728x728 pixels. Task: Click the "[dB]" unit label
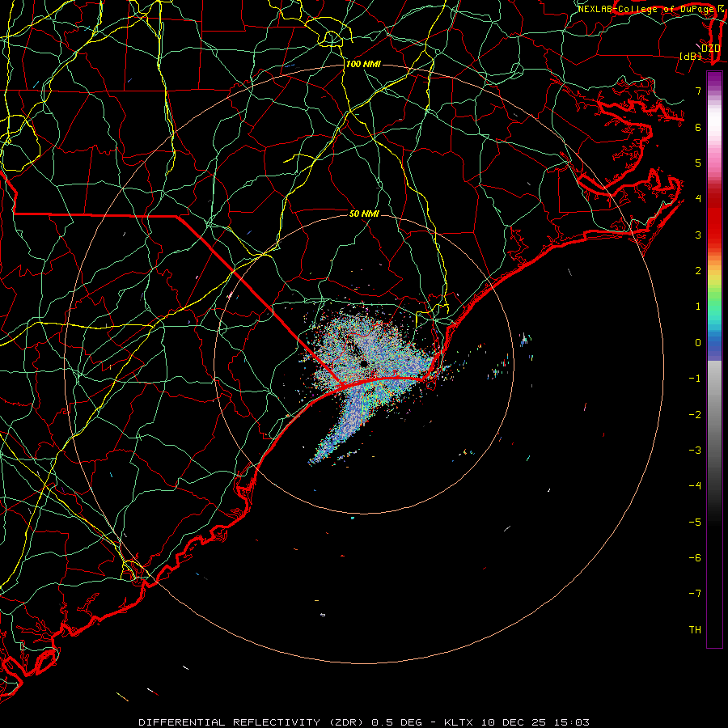690,56
